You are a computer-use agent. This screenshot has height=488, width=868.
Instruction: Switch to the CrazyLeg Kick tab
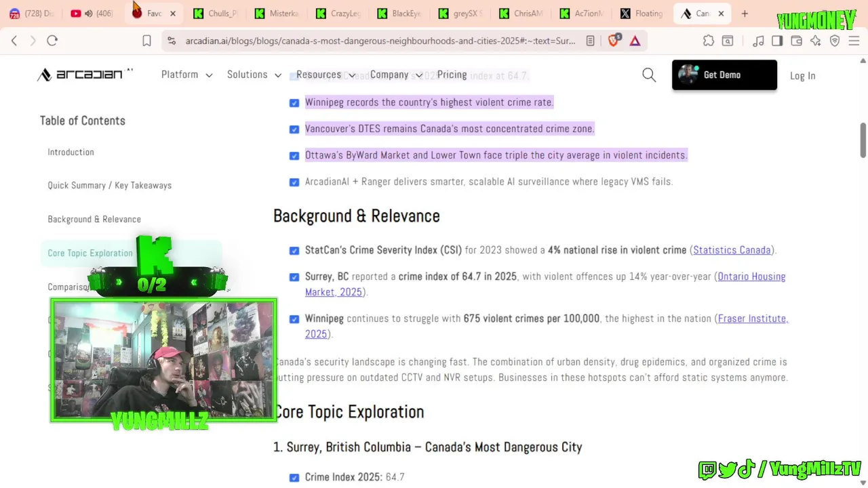coord(338,14)
